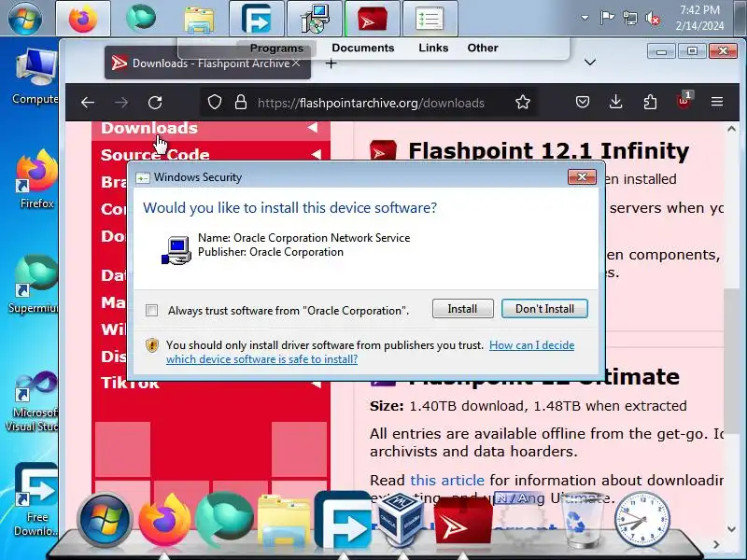Launch Flashpoint from the bottom dock
This screenshot has width=747, height=560.
462,521
